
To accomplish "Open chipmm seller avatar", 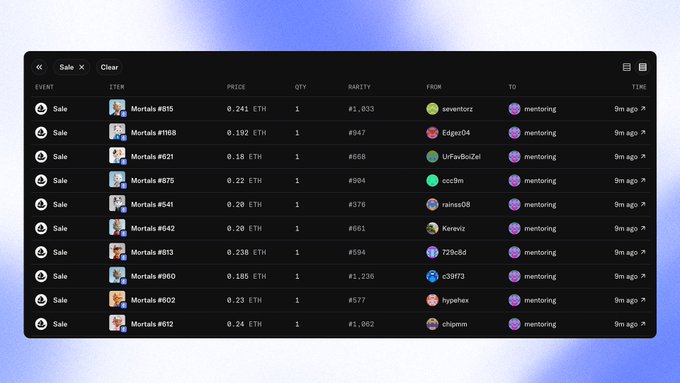I will 432,324.
